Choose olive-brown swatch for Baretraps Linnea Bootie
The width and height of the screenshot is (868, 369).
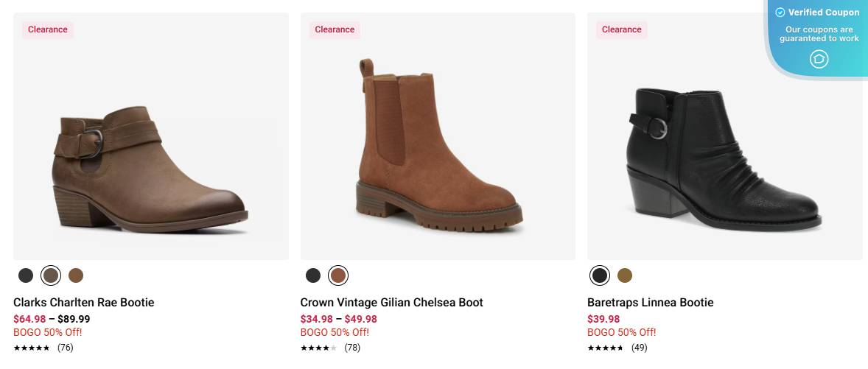(625, 275)
